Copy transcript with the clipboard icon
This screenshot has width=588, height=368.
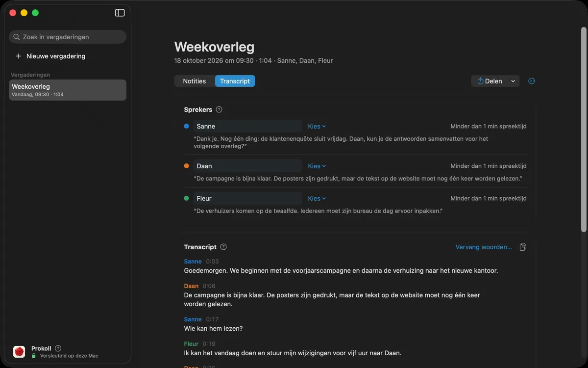pos(523,247)
